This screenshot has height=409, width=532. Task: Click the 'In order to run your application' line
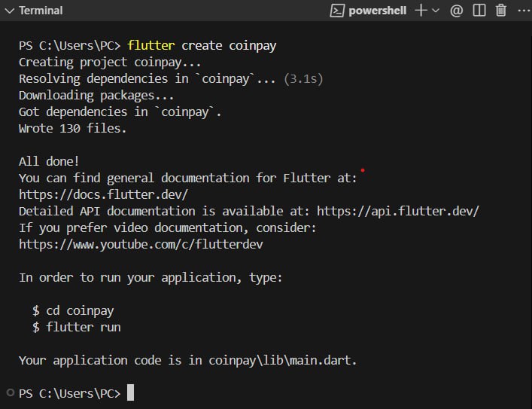click(x=150, y=278)
